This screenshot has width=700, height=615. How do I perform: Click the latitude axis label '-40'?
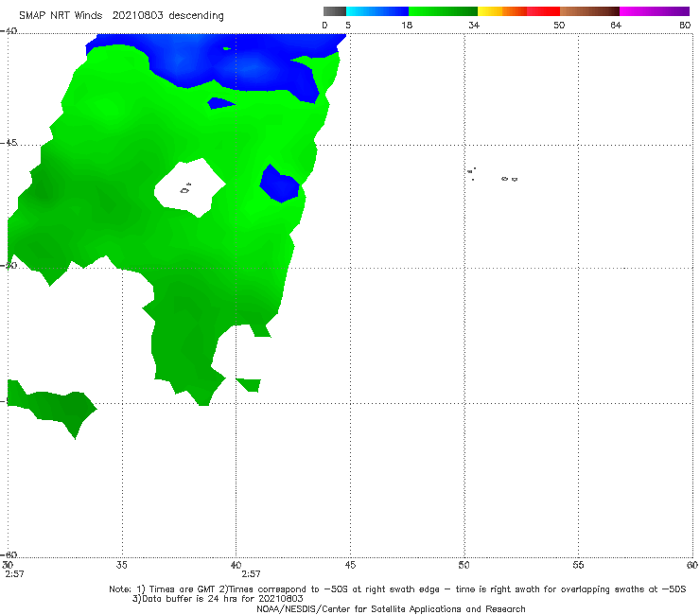tap(9, 31)
